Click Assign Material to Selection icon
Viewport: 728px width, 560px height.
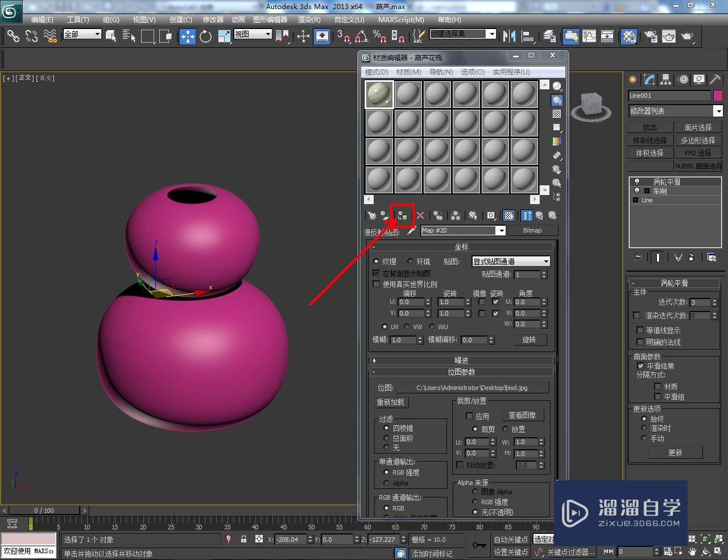pos(403,215)
